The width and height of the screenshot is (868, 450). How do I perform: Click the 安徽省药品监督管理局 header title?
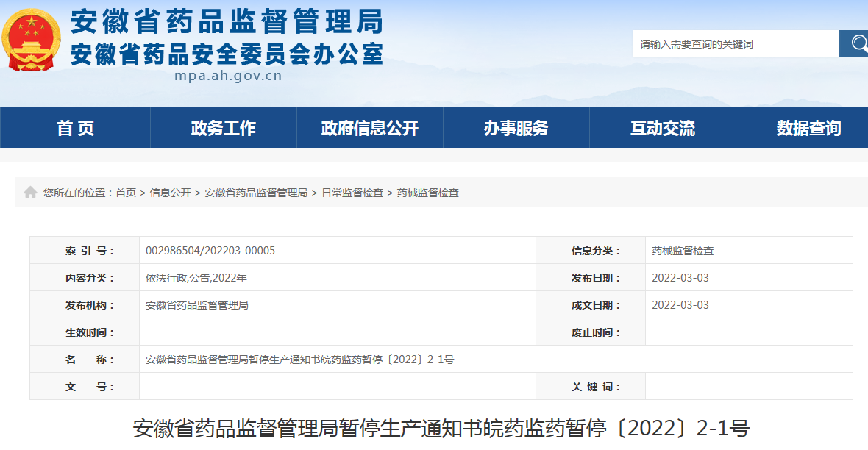tap(228, 24)
